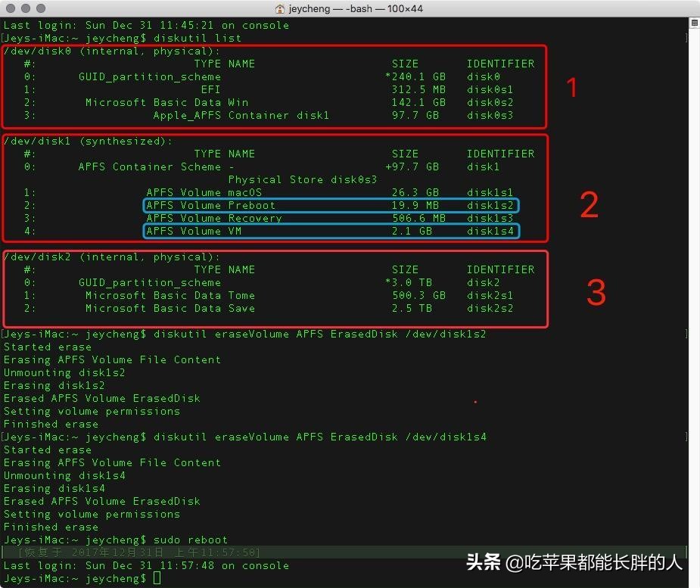Click 'Microsoft Basic Data Win' row

point(167,103)
